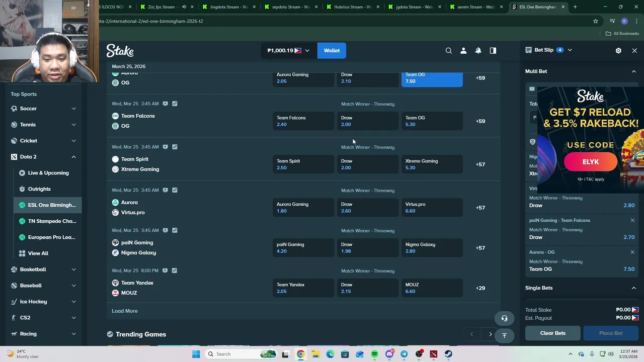Close the Bet Slip panel

(634, 50)
